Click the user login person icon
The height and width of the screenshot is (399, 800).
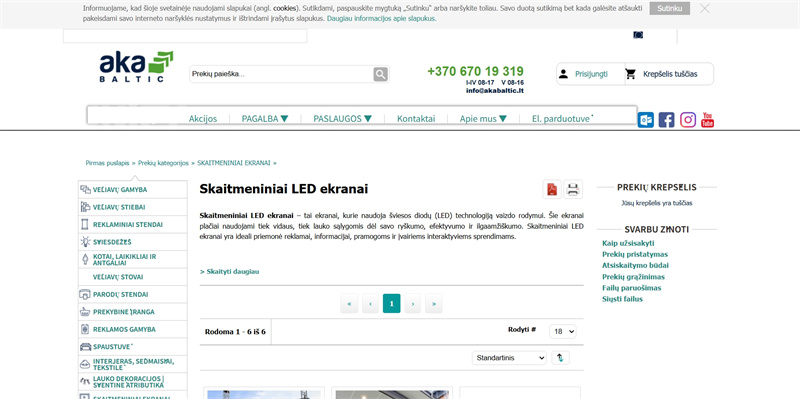(563, 74)
